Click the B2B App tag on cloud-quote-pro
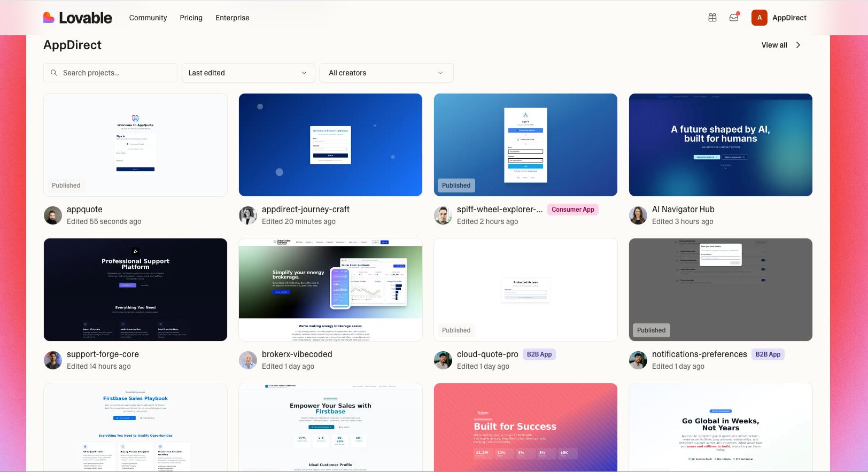868x472 pixels. pyautogui.click(x=539, y=354)
